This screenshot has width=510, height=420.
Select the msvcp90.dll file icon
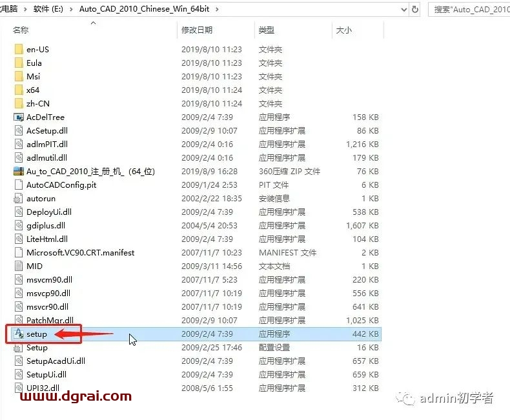coord(19,293)
